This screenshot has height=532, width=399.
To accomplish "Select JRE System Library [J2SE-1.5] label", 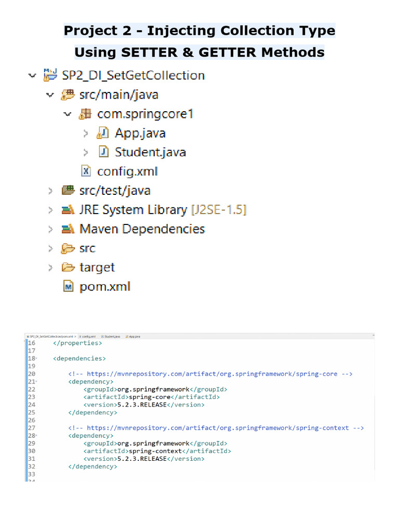I will [x=163, y=210].
